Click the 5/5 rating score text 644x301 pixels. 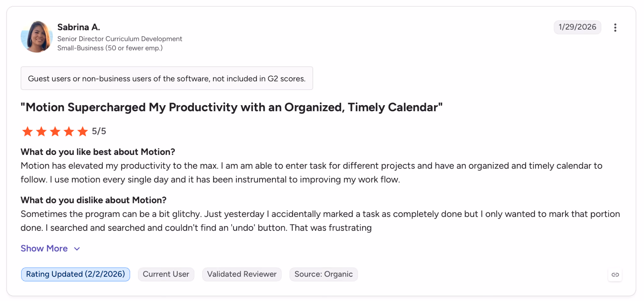[x=99, y=131]
